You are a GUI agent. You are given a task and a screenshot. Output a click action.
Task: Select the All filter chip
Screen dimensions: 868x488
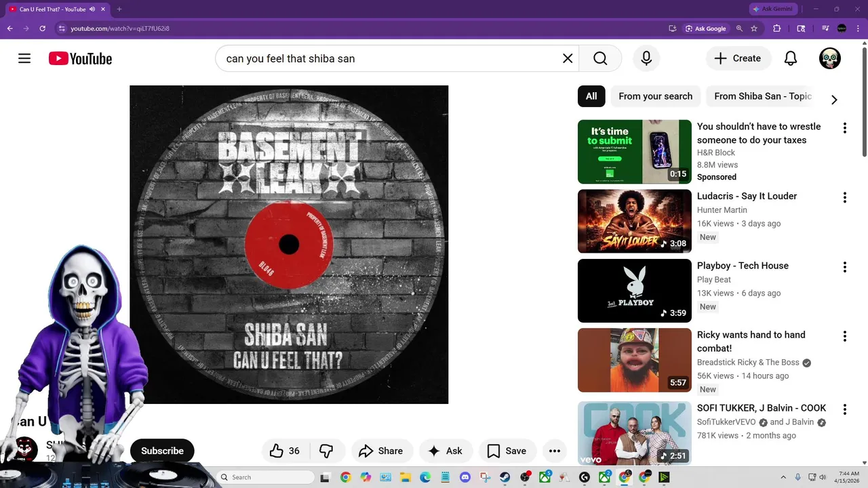coord(591,96)
